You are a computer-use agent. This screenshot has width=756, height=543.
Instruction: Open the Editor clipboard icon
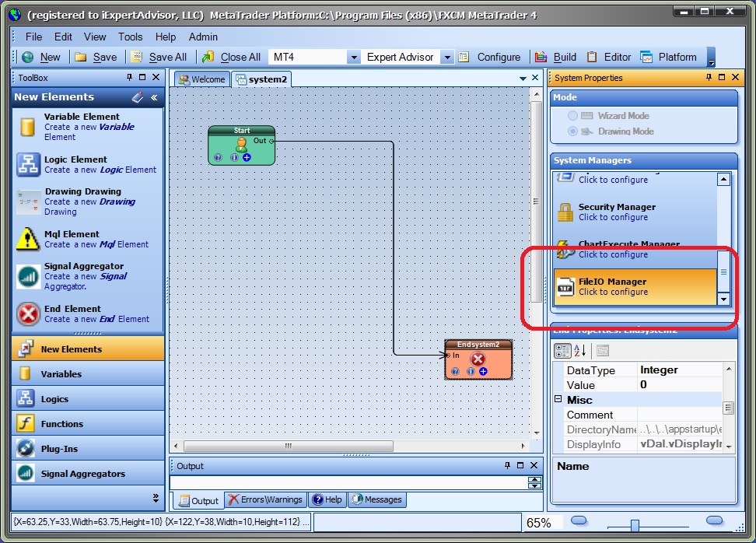click(x=592, y=57)
